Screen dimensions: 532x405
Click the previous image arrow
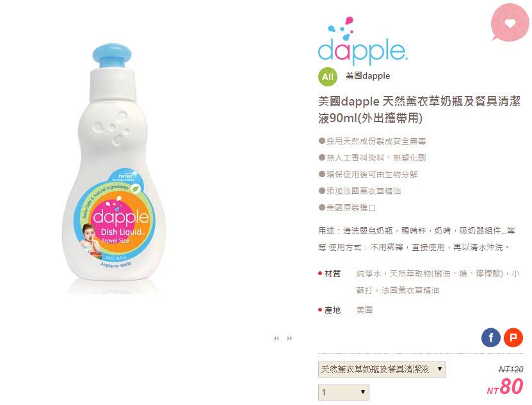click(276, 338)
